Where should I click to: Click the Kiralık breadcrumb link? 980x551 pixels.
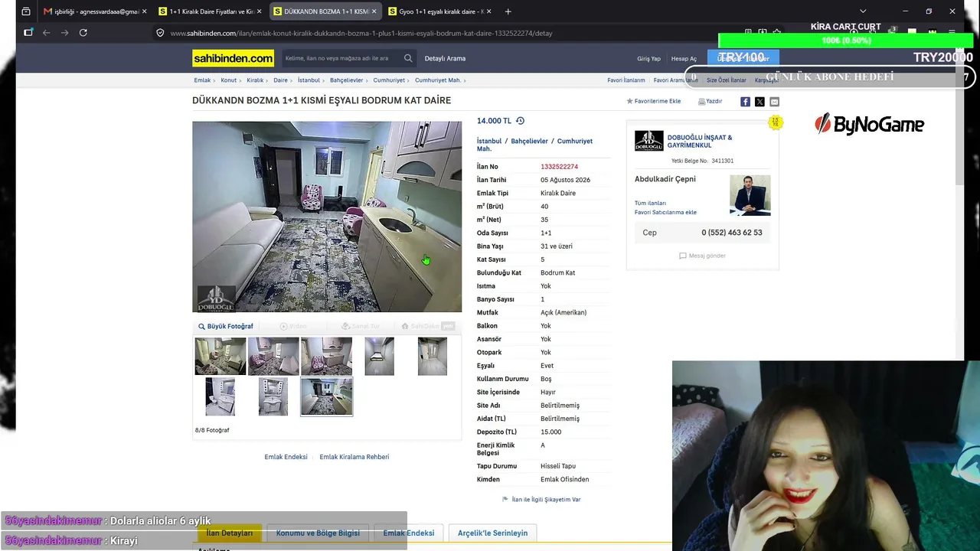255,80
